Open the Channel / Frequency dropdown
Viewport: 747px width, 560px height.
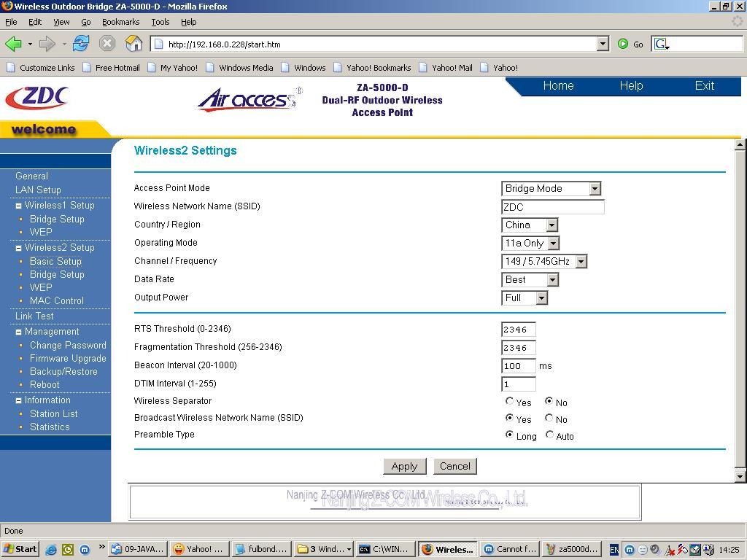581,262
